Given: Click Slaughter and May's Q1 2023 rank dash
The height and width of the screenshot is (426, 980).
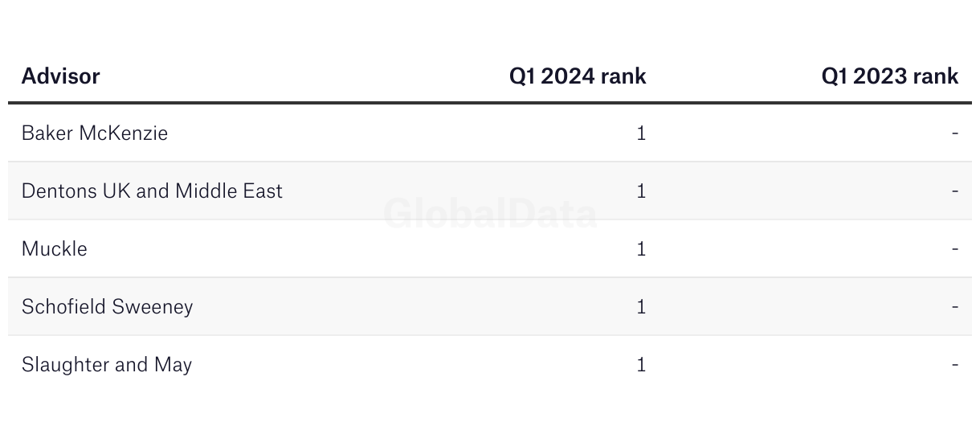Looking at the screenshot, I should [955, 365].
